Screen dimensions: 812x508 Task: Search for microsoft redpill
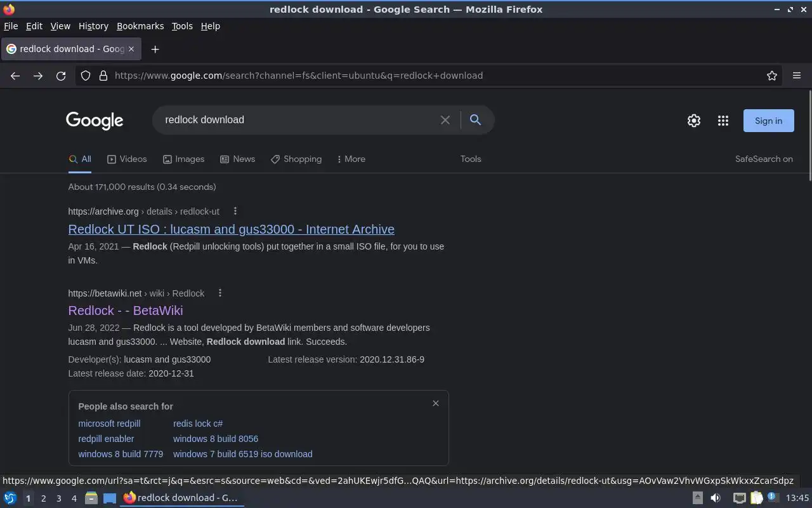[x=109, y=424]
